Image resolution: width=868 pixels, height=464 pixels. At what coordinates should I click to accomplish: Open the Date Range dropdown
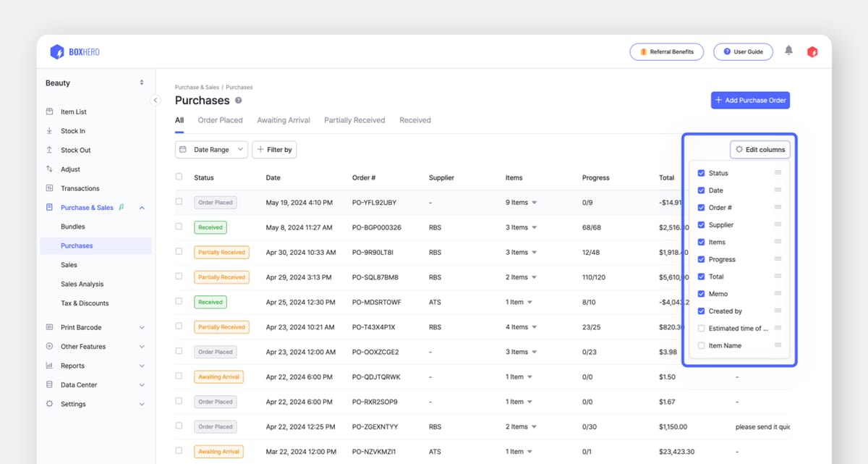point(211,150)
